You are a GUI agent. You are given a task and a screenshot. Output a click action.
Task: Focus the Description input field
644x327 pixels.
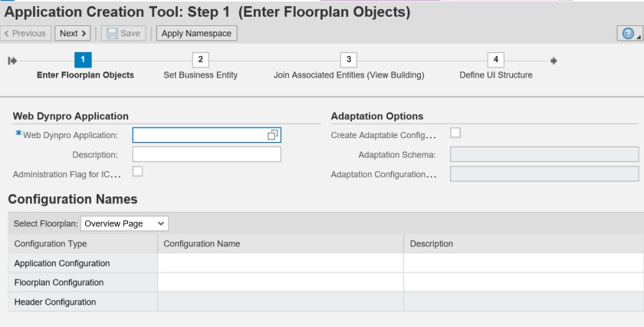[x=206, y=154]
